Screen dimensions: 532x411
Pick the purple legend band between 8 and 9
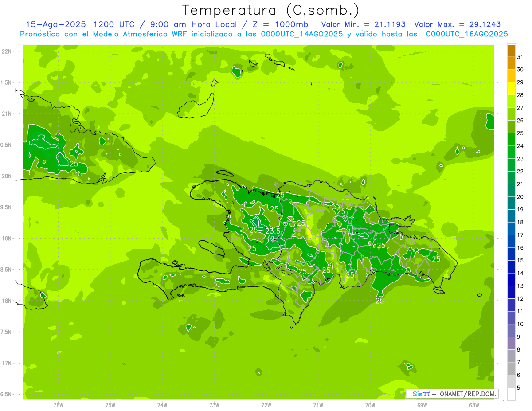coord(511,343)
